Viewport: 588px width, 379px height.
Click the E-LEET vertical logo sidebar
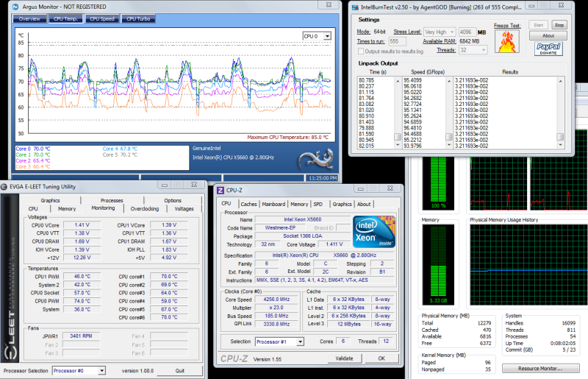10,278
